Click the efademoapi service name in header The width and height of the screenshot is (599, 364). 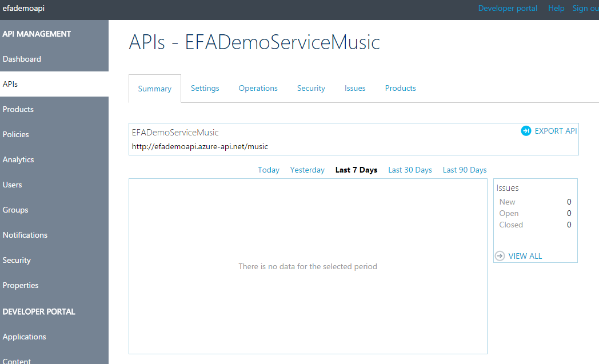23,8
